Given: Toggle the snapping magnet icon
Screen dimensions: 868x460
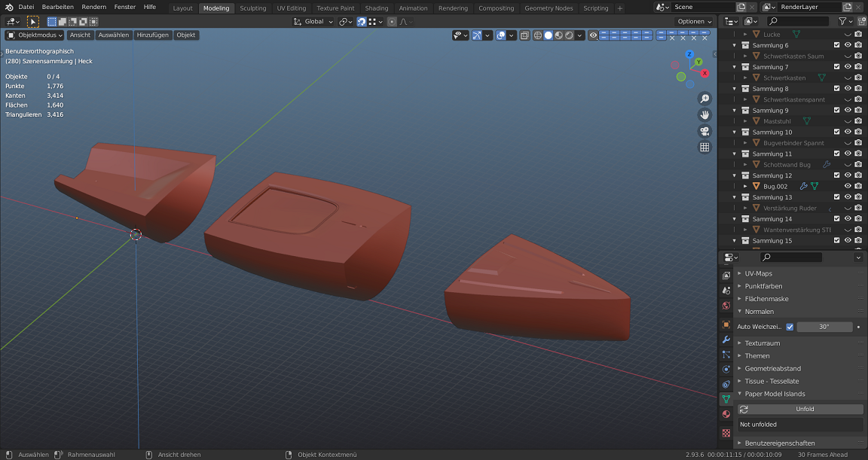Looking at the screenshot, I should click(362, 22).
